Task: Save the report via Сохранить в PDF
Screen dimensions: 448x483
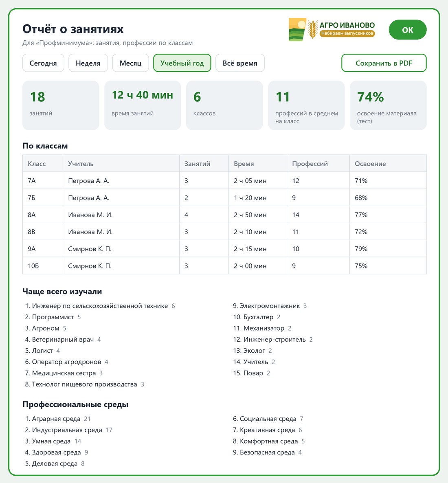Action: [384, 63]
